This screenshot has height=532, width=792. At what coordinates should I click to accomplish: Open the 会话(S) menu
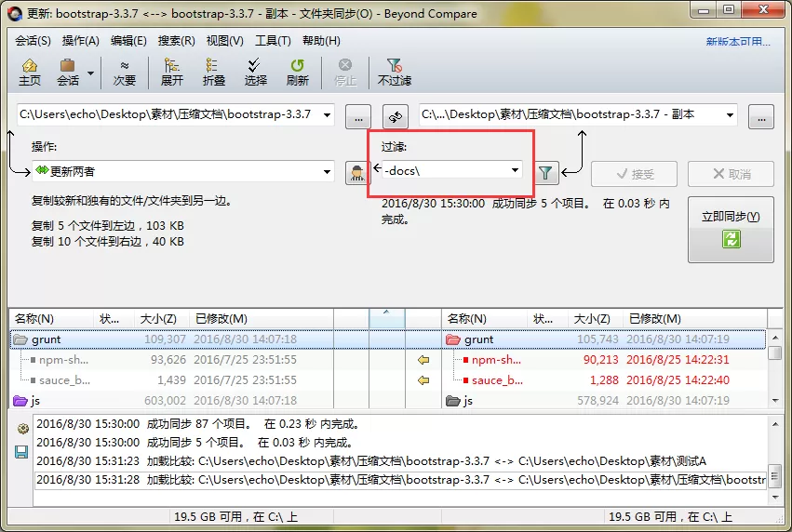[x=33, y=41]
